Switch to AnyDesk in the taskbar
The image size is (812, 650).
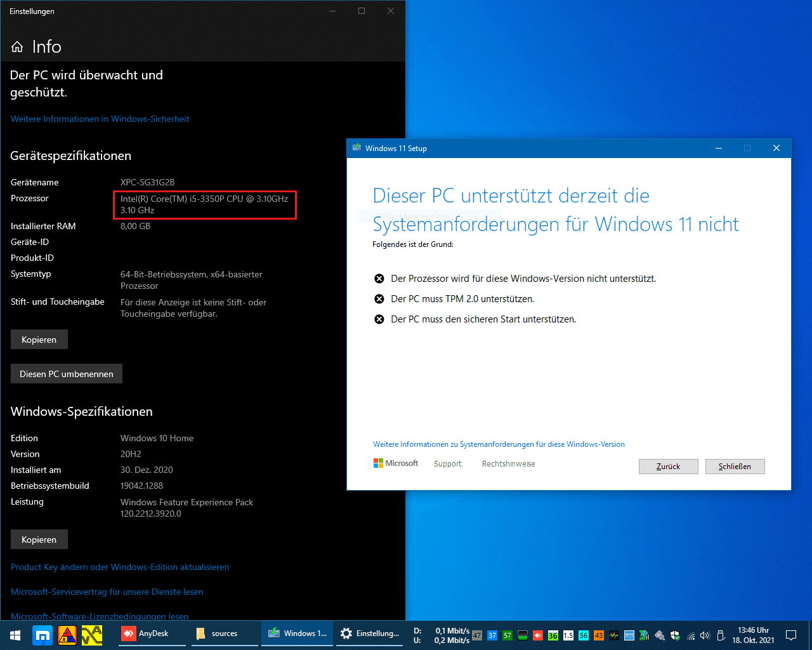[151, 633]
